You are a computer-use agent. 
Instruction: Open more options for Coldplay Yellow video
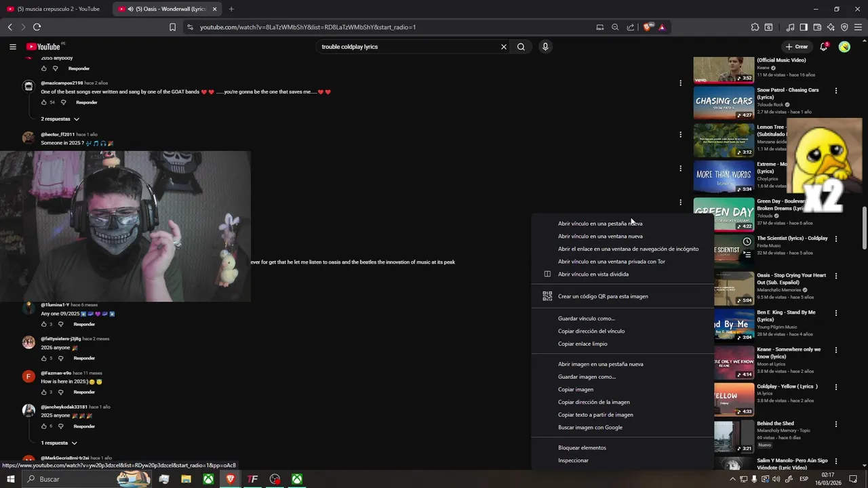pos(836,387)
